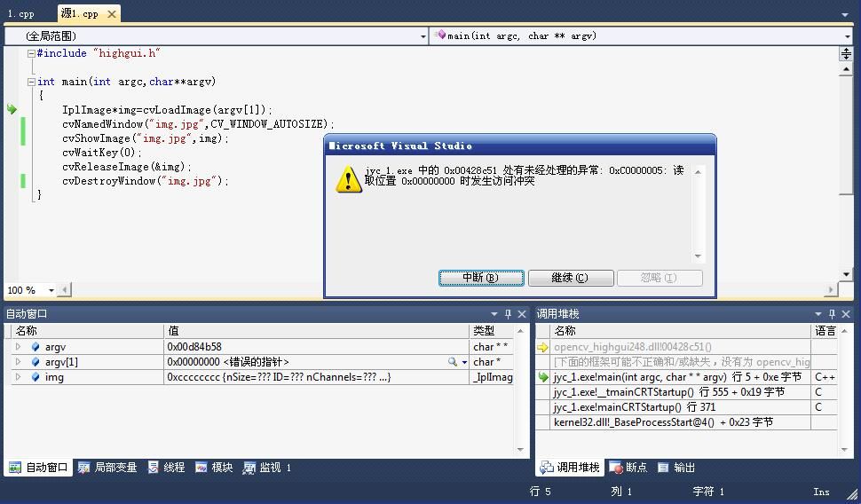Click the yellow current-frame arrow in call stack
861x504 pixels.
pyautogui.click(x=542, y=347)
